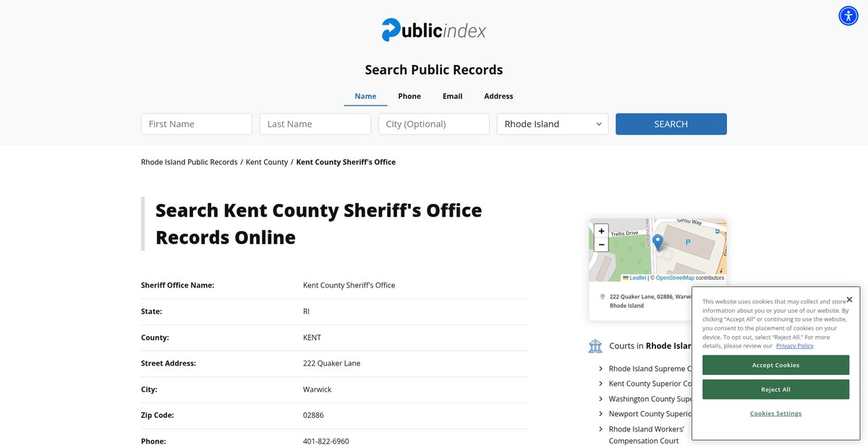
Task: Zoom out on the map
Action: click(x=601, y=245)
